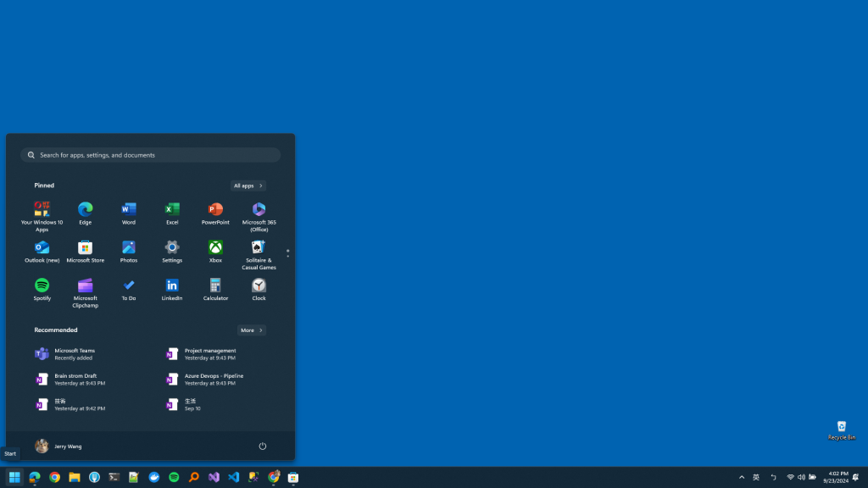Open Your Windows 10 Apps folder

pyautogui.click(x=42, y=216)
